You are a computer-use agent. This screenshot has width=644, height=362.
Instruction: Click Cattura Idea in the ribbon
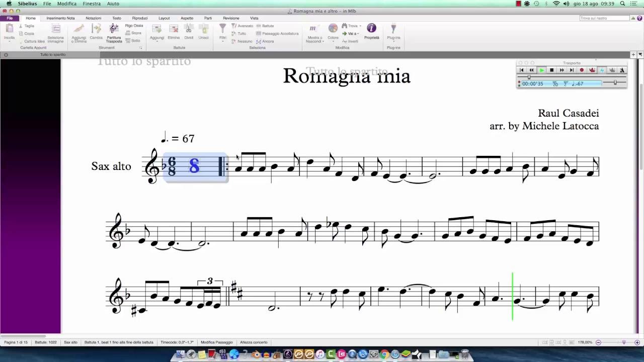(32, 41)
